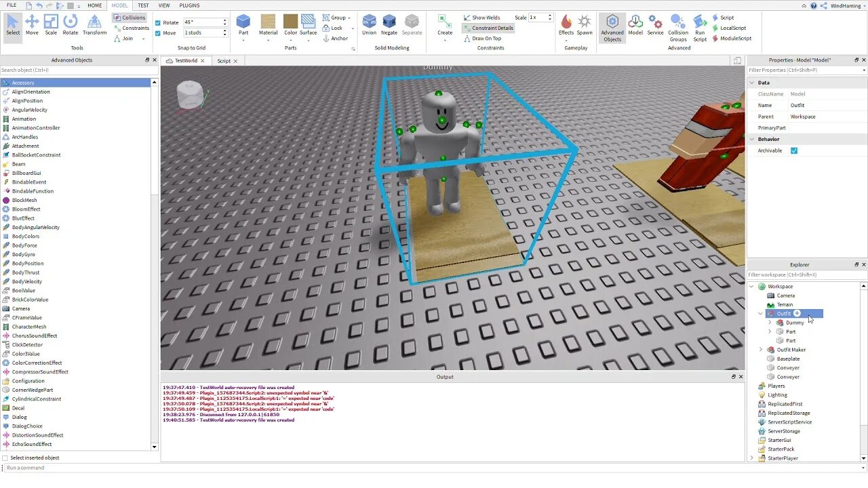The width and height of the screenshot is (868, 488).
Task: Open the WindHaming account menu
Action: [846, 5]
